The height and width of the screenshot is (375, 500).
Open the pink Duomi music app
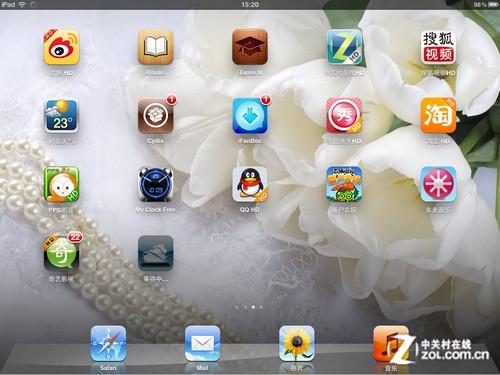438,184
